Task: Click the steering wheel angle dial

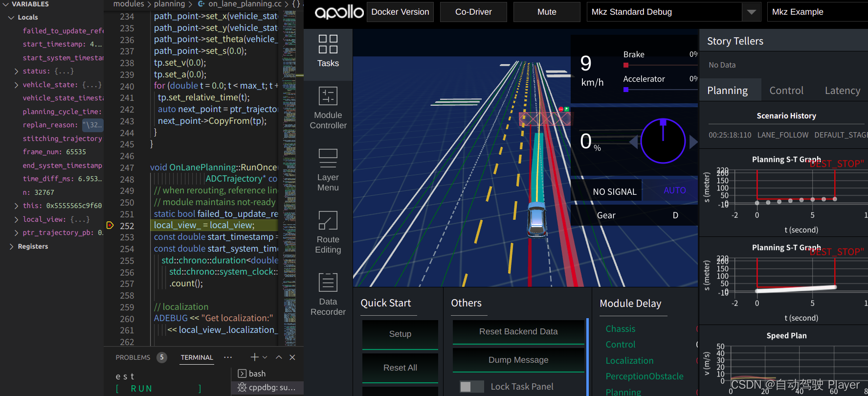Action: point(663,141)
